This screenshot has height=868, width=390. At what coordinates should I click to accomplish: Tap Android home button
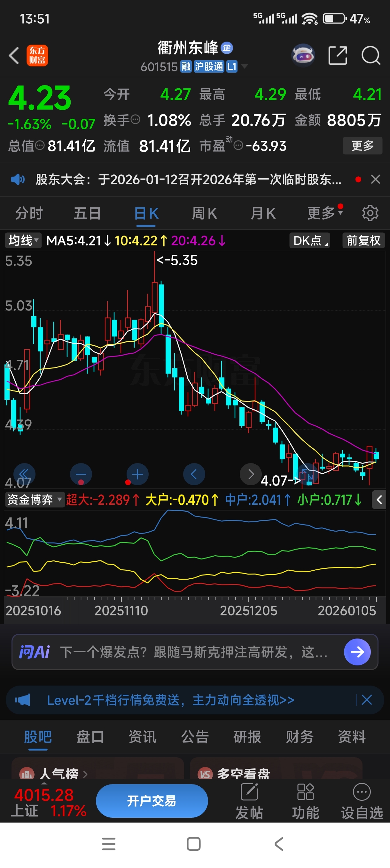194,844
